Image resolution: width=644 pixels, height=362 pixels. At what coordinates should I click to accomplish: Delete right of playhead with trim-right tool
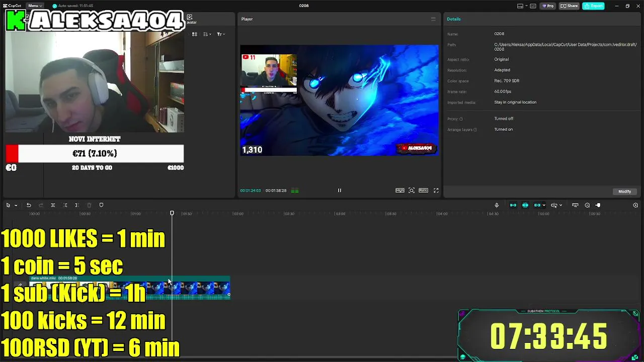tap(76, 205)
